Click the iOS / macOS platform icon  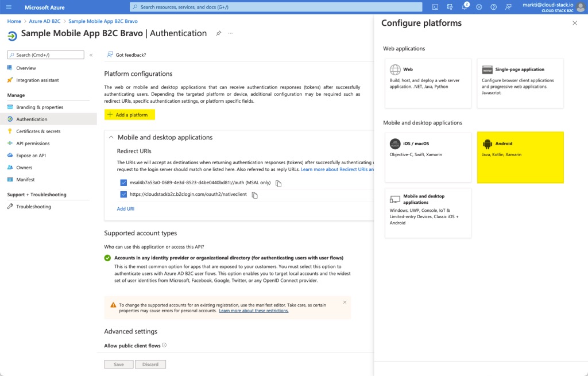click(395, 144)
